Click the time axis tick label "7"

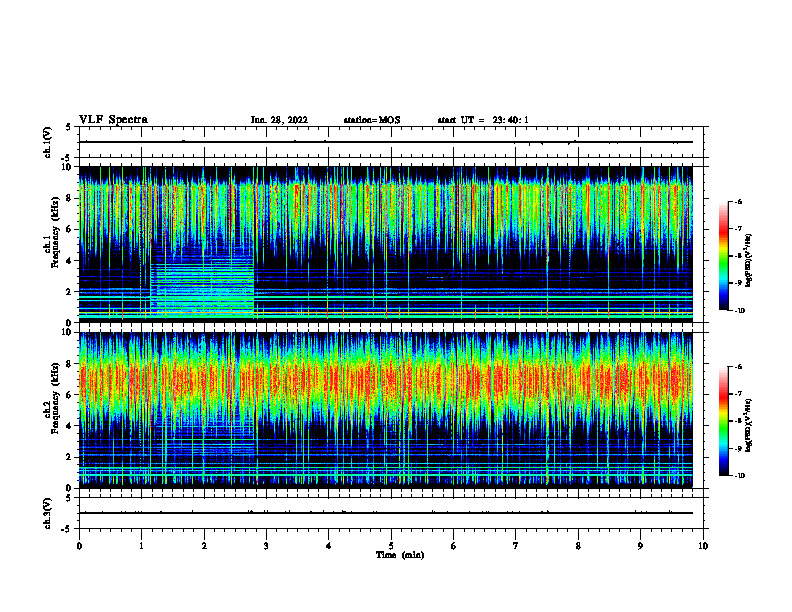(x=516, y=546)
